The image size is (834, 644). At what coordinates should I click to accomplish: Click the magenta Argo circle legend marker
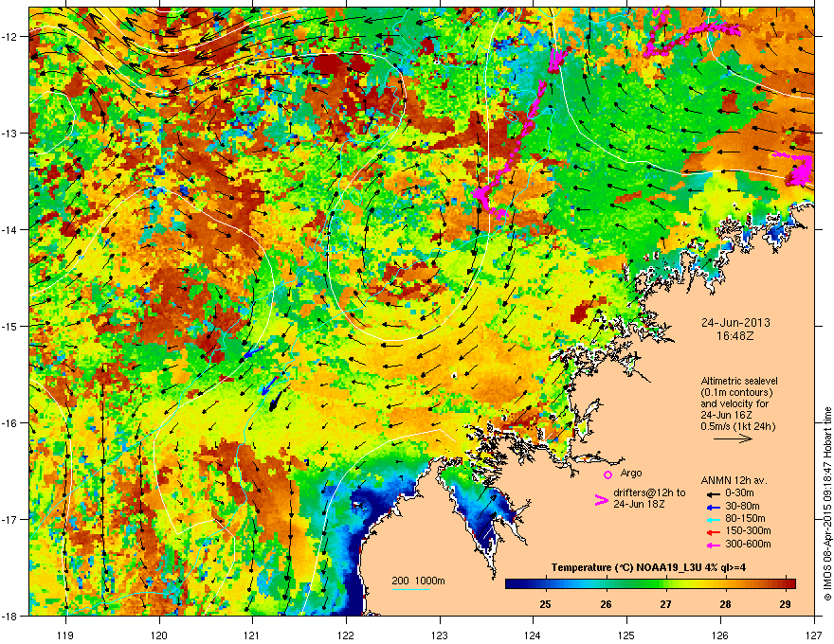click(x=607, y=474)
